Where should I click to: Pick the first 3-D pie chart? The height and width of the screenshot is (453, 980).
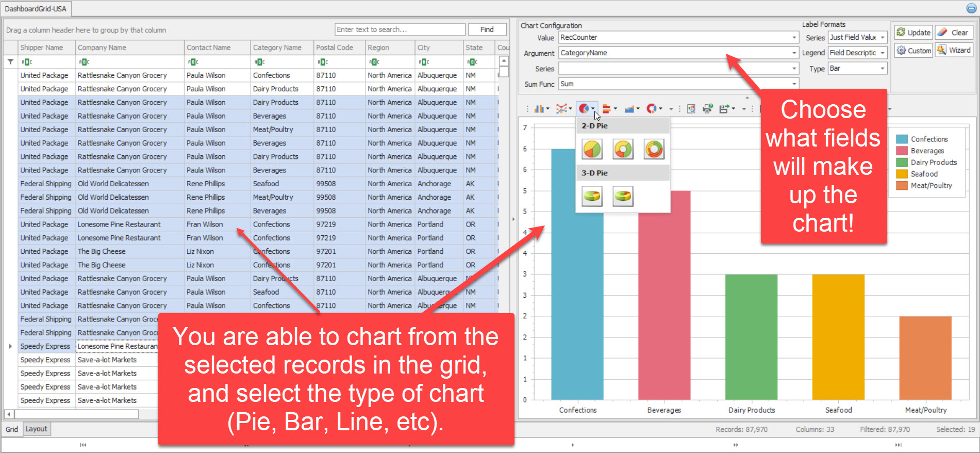click(x=592, y=197)
